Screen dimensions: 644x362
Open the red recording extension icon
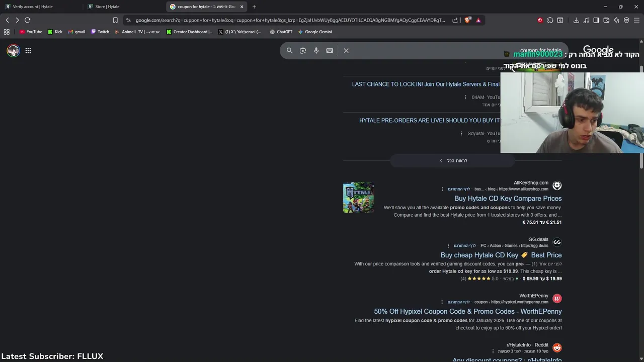click(x=540, y=20)
